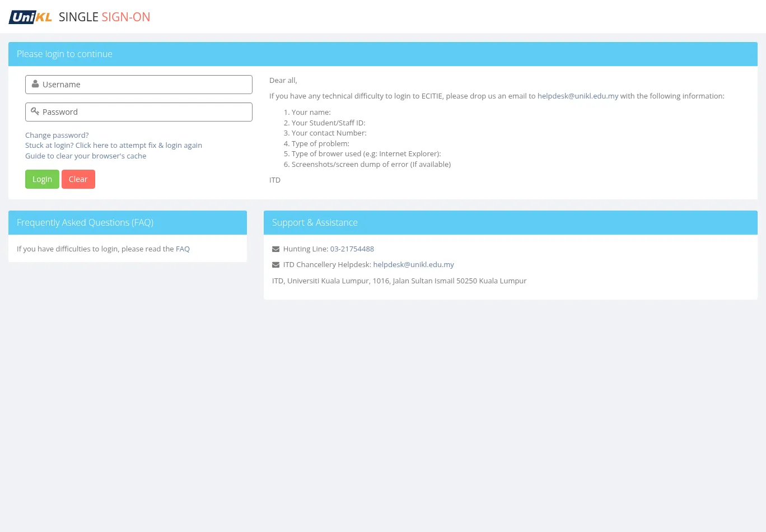Click Stuck at login fix link
The height and width of the screenshot is (532, 766).
(114, 146)
